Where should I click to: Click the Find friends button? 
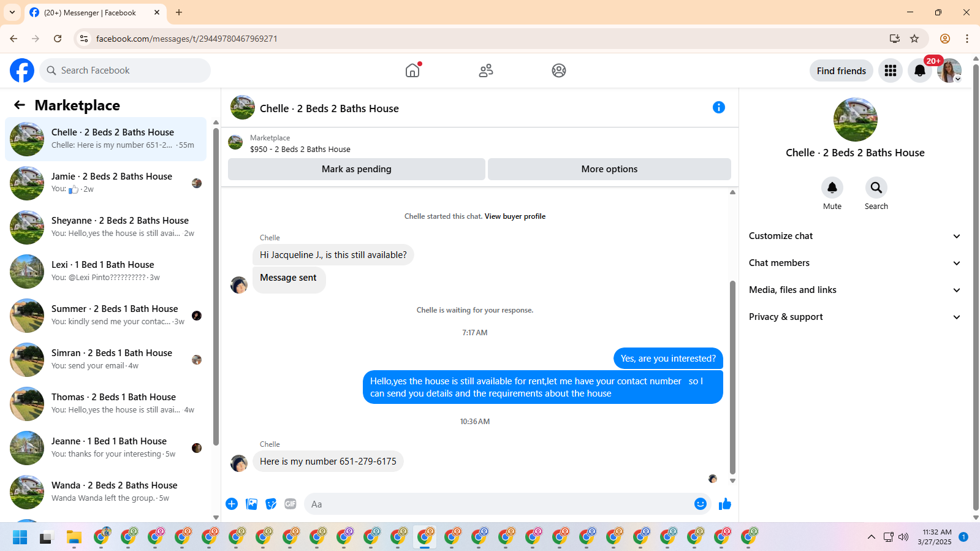841,71
